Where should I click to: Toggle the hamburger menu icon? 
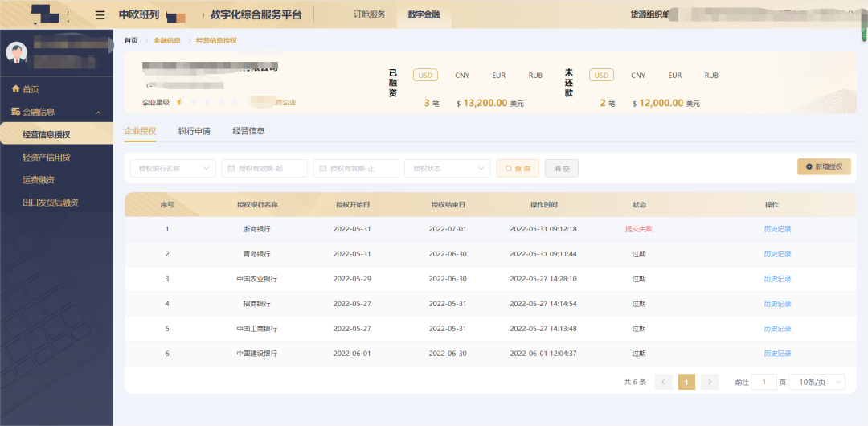click(100, 15)
